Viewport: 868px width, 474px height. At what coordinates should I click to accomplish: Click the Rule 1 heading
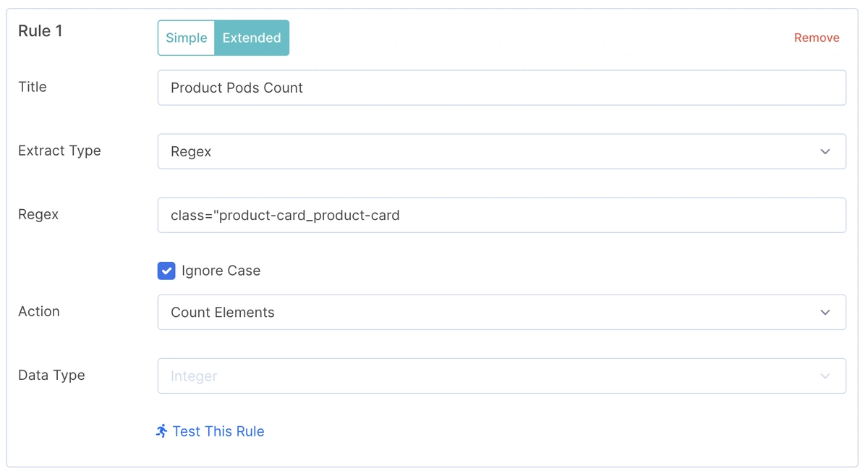[41, 31]
